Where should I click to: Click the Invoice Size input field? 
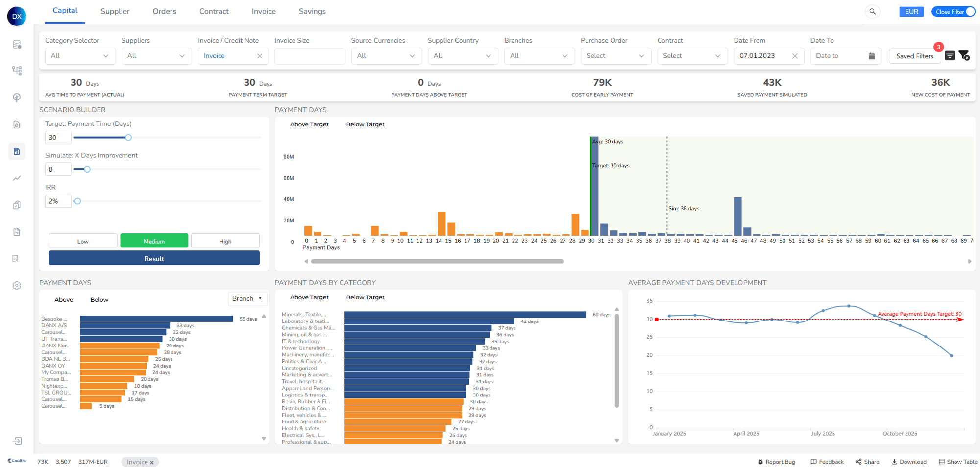[310, 56]
